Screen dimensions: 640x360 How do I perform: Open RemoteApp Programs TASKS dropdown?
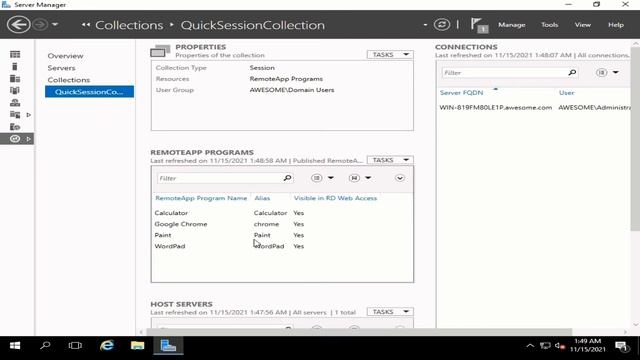[390, 160]
